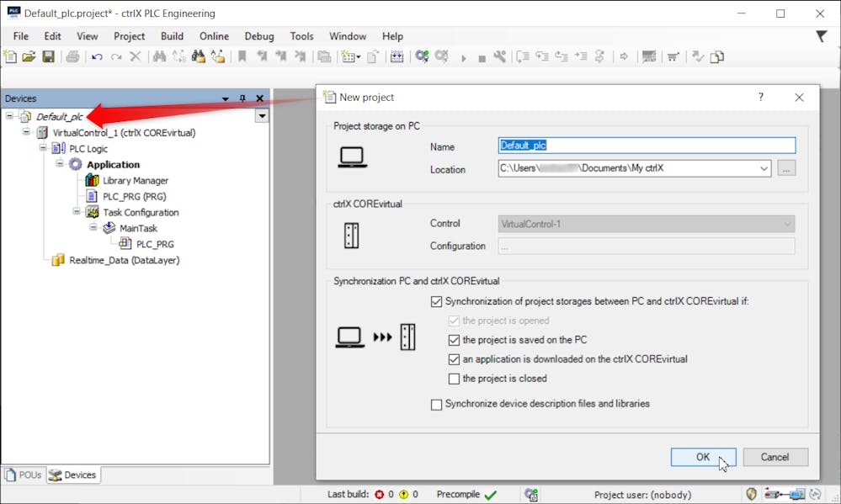Select PLC_PRG under MainTask

tap(154, 245)
